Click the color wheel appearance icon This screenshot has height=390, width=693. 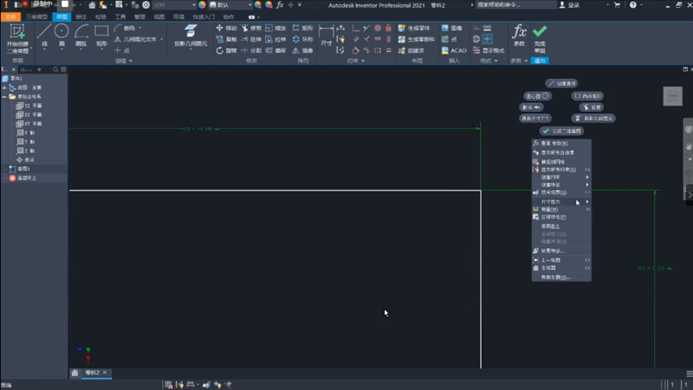202,5
